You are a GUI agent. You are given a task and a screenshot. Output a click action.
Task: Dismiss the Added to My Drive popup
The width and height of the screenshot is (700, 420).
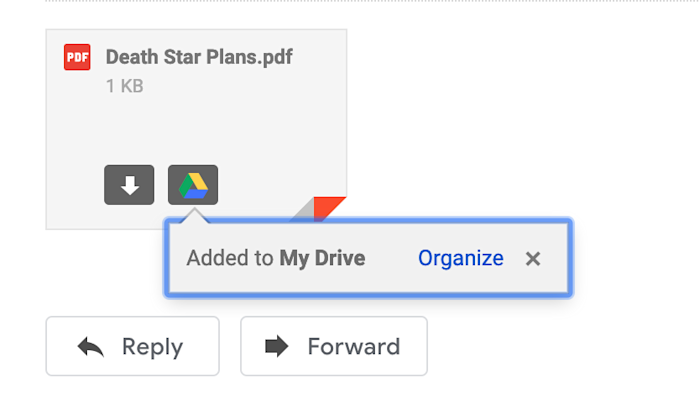point(533,259)
